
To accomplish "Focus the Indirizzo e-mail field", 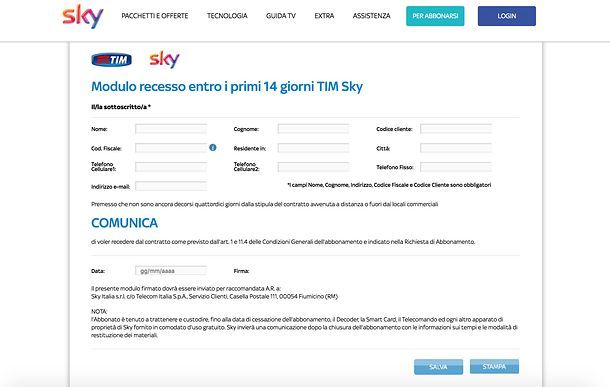I will pyautogui.click(x=171, y=186).
